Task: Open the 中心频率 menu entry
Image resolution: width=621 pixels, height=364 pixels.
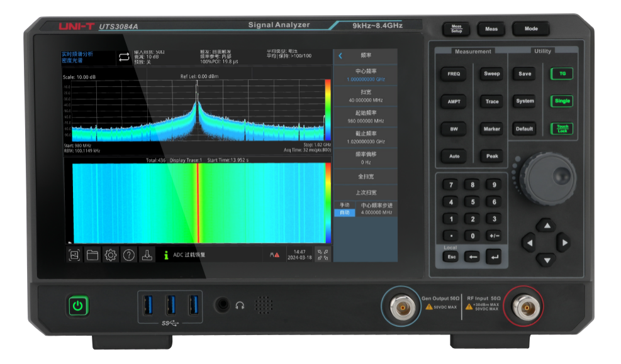Action: coord(366,75)
